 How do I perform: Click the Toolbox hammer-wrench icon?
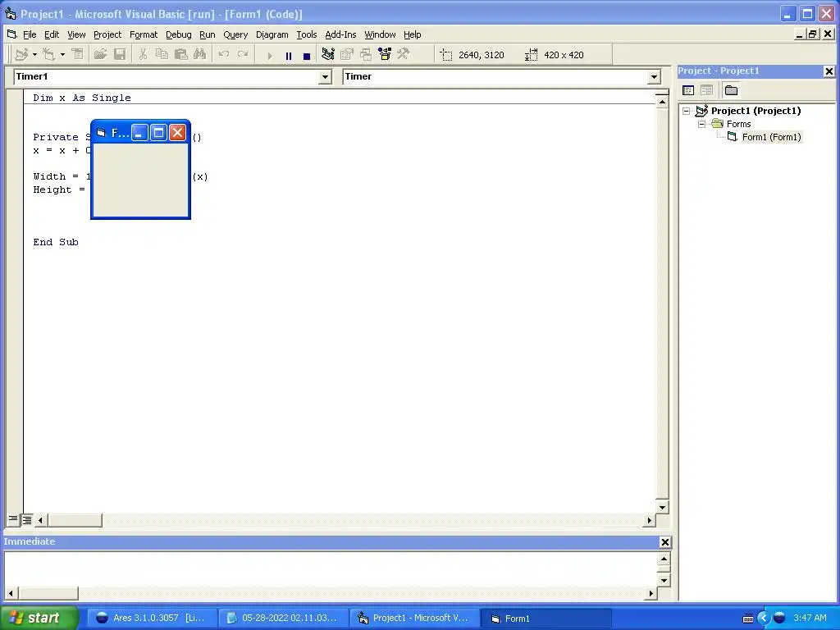pyautogui.click(x=404, y=55)
